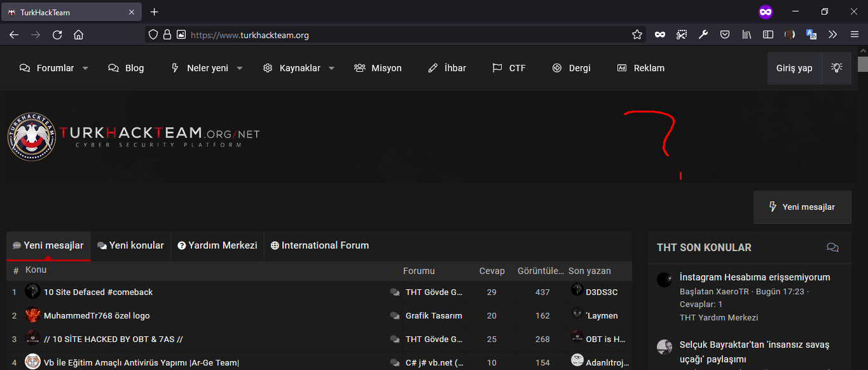Open Vb İle Eğitim Amaçlı Antivirüs thread
This screenshot has width=868, height=370.
[x=141, y=362]
